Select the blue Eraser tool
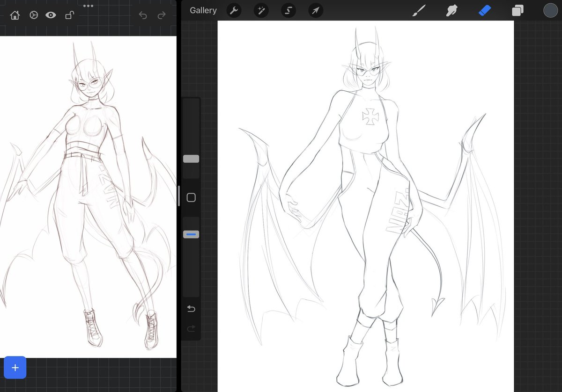Viewport: 562px width, 392px height. point(485,10)
